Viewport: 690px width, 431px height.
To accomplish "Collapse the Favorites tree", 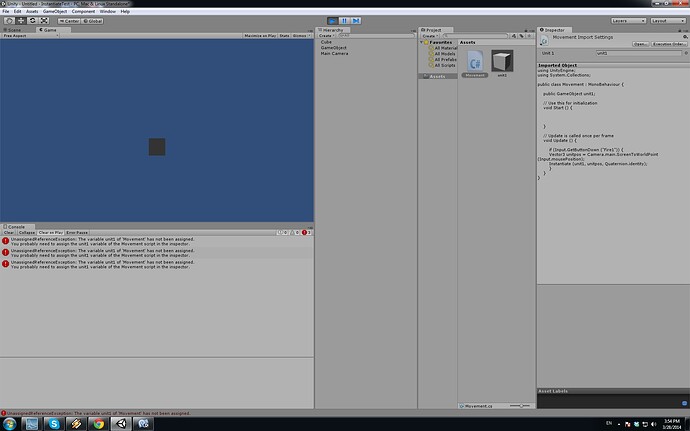I will click(x=422, y=42).
